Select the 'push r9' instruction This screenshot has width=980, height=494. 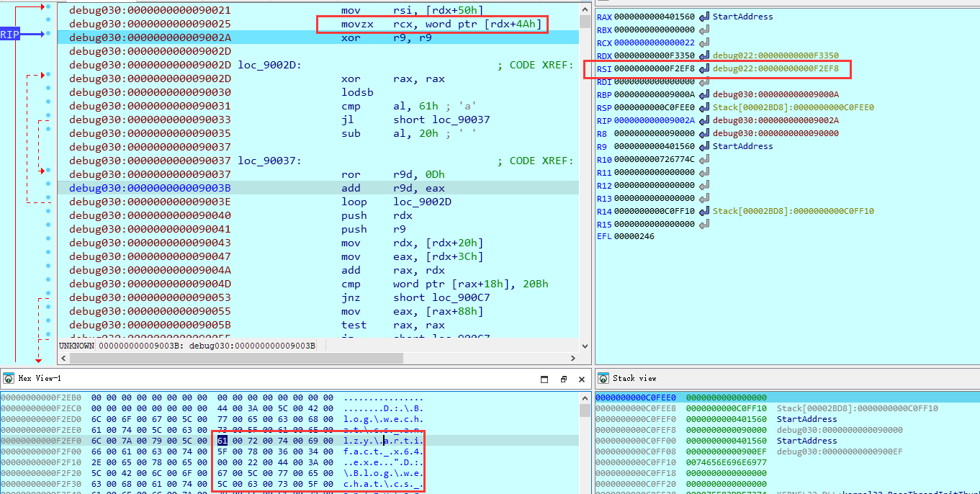click(373, 229)
